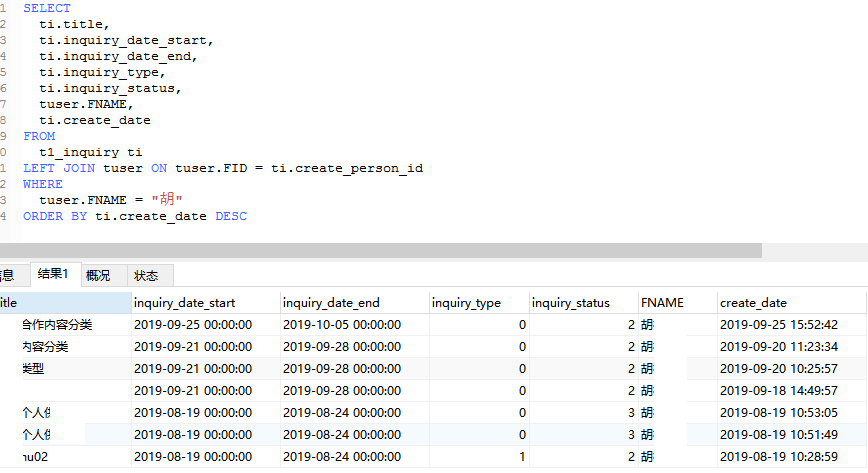Select cell 2019-09-25 00:00:00 in inquiry_date_start
This screenshot has width=868, height=473.
[206, 325]
